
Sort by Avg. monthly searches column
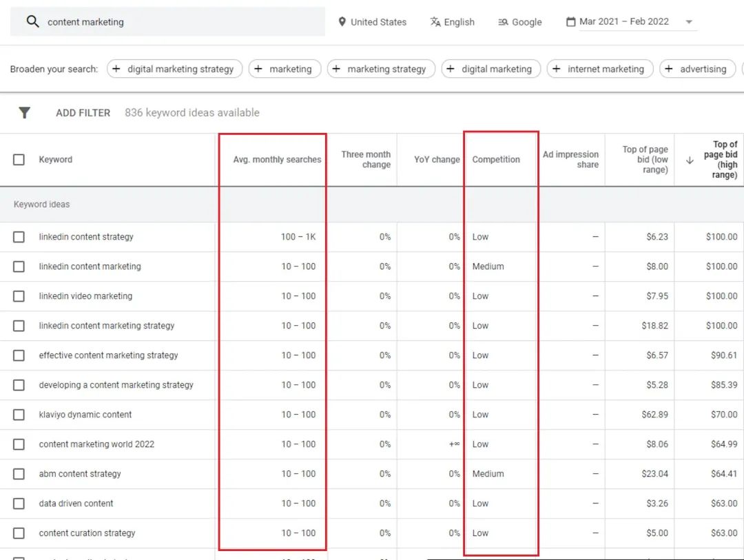[x=277, y=160]
